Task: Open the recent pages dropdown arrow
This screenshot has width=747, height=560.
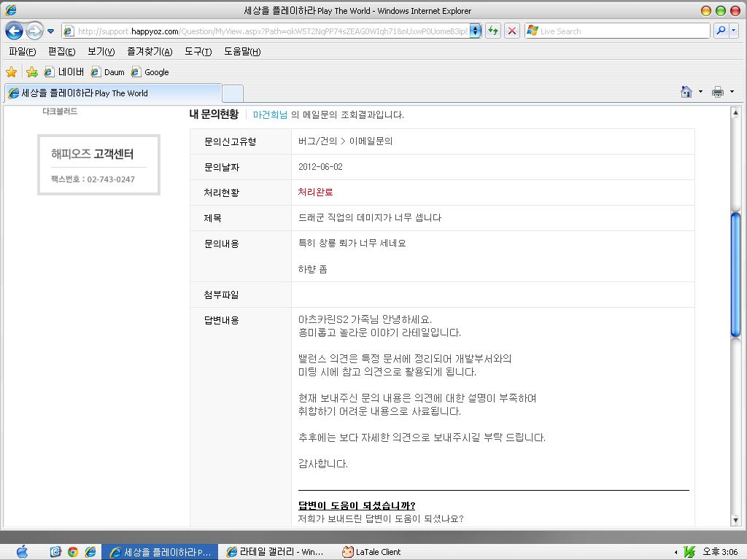Action: (x=50, y=31)
